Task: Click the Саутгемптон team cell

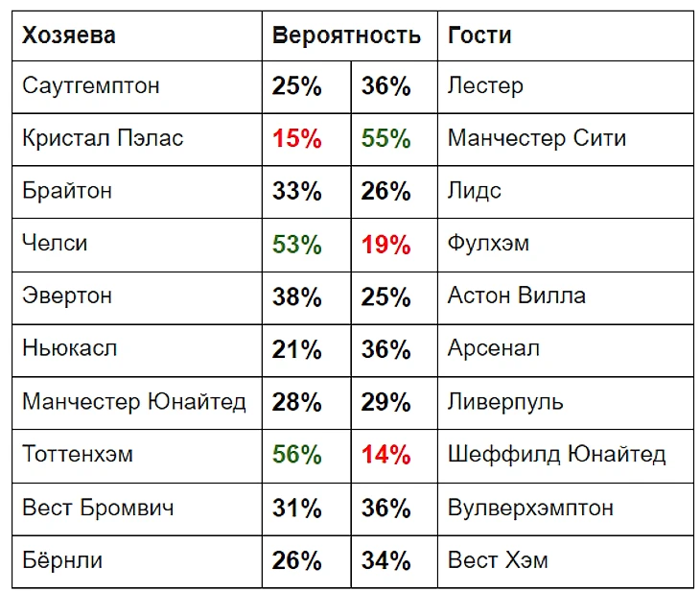Action: click(136, 86)
